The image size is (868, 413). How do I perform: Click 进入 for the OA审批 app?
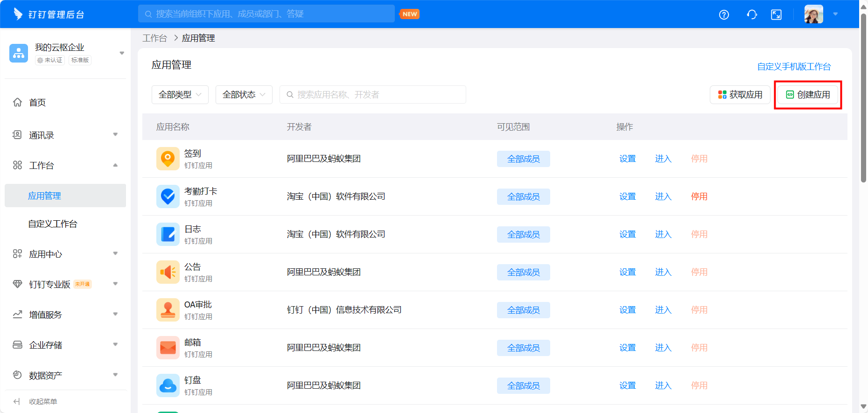(663, 310)
